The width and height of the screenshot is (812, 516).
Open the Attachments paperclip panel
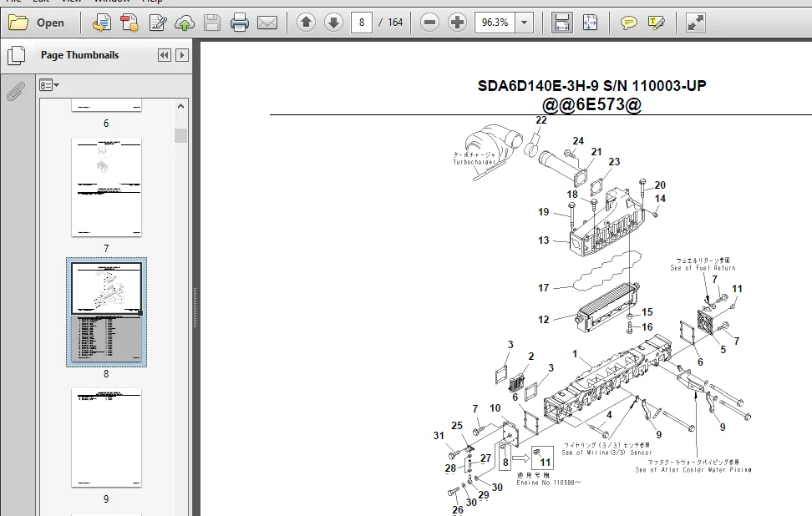click(x=16, y=92)
